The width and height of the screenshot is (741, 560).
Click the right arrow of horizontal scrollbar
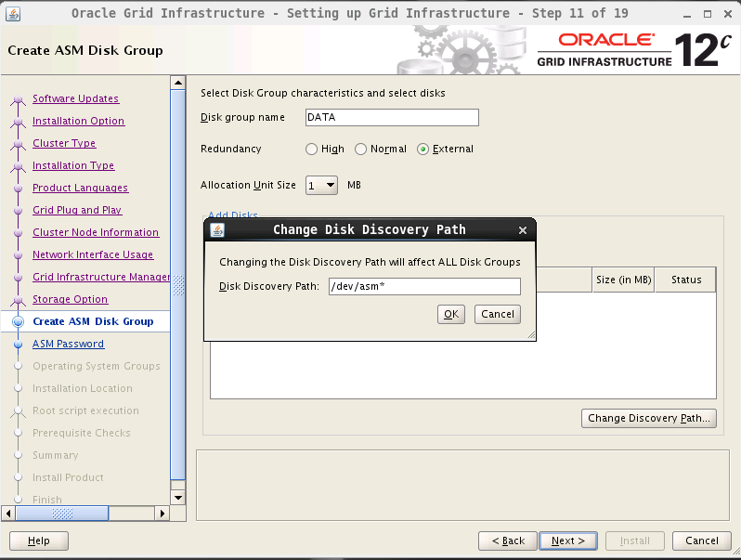tap(162, 513)
